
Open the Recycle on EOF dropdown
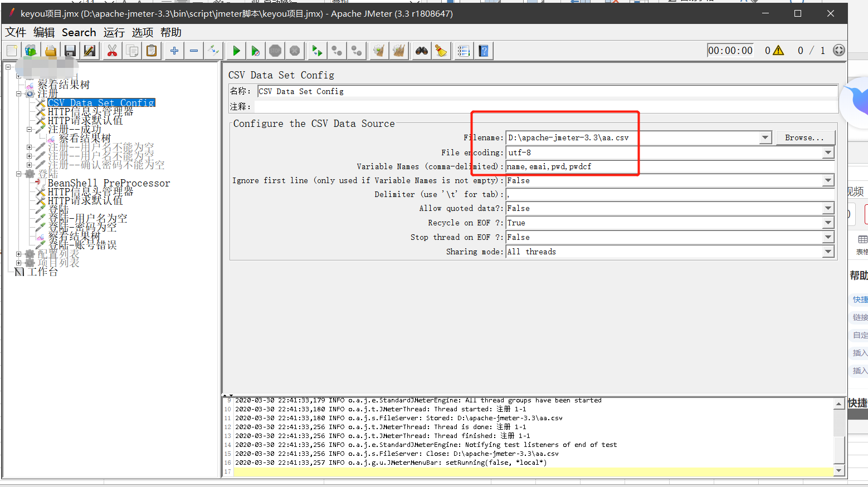click(828, 223)
